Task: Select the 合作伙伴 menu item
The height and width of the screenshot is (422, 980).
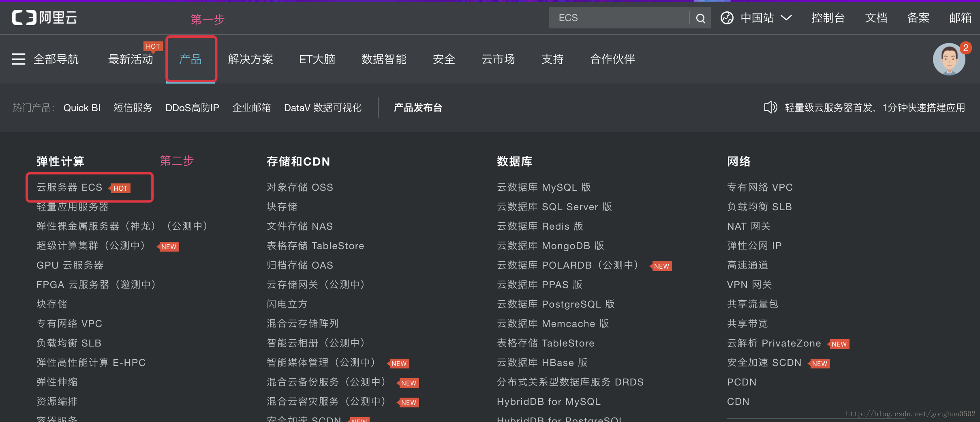Action: tap(612, 59)
